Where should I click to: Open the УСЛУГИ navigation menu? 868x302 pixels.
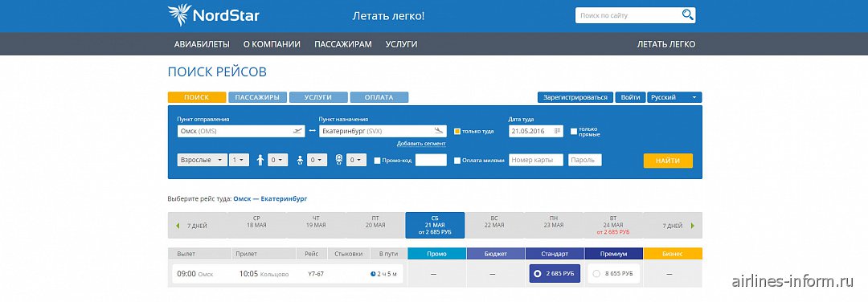coord(401,44)
